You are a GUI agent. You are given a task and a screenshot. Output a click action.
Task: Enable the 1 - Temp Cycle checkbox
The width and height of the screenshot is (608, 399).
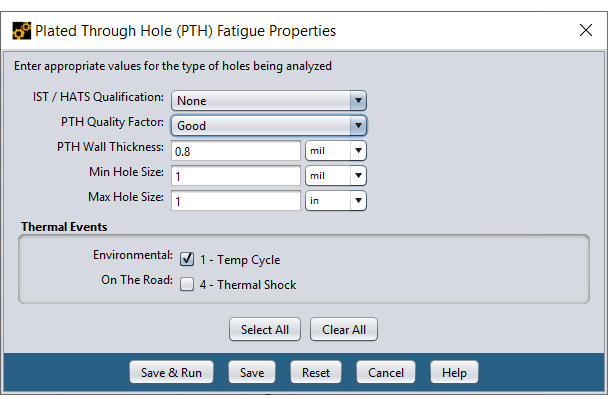click(x=187, y=259)
